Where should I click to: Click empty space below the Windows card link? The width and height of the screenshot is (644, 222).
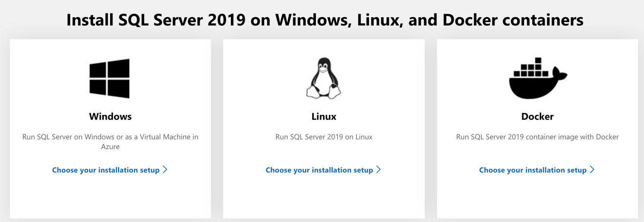[110, 198]
